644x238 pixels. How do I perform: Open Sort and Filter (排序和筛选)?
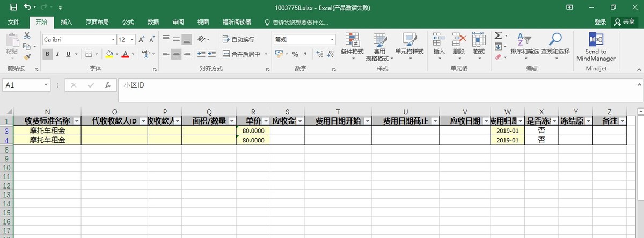[x=524, y=46]
